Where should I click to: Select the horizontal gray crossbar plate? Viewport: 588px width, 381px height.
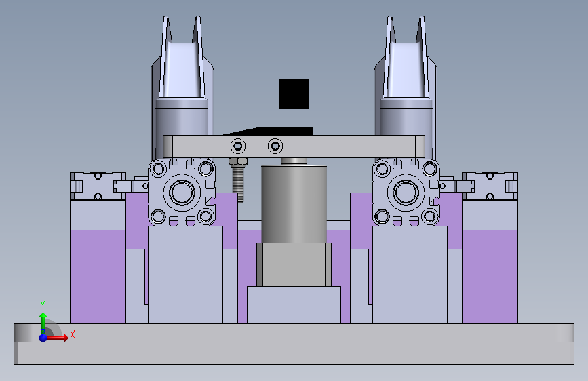(x=294, y=146)
